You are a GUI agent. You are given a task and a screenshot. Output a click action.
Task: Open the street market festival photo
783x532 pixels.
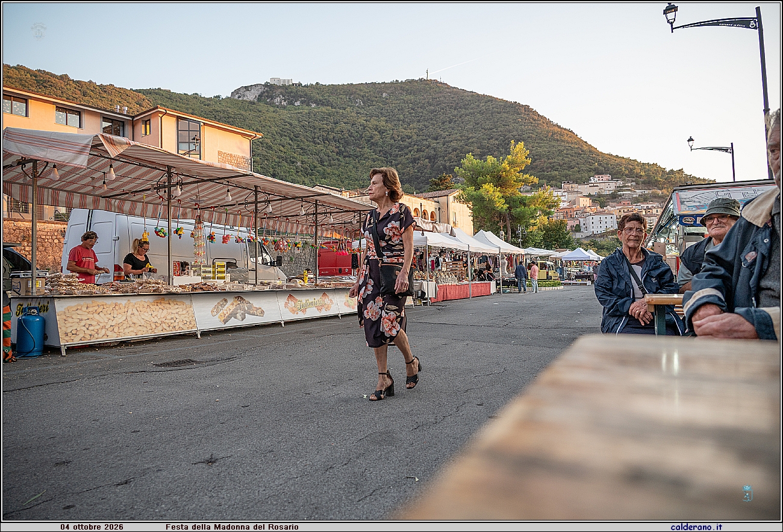tap(391, 261)
